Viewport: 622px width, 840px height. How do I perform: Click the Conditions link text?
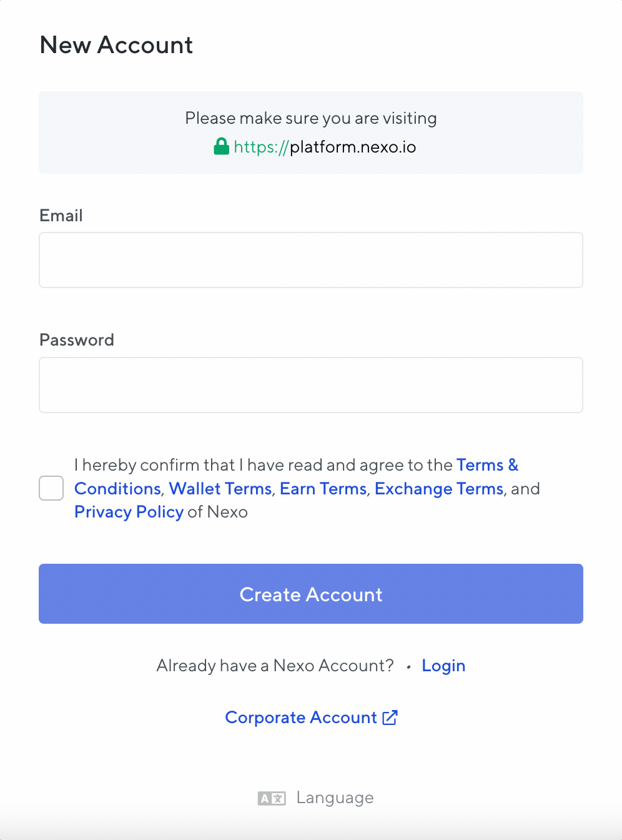[x=117, y=489]
